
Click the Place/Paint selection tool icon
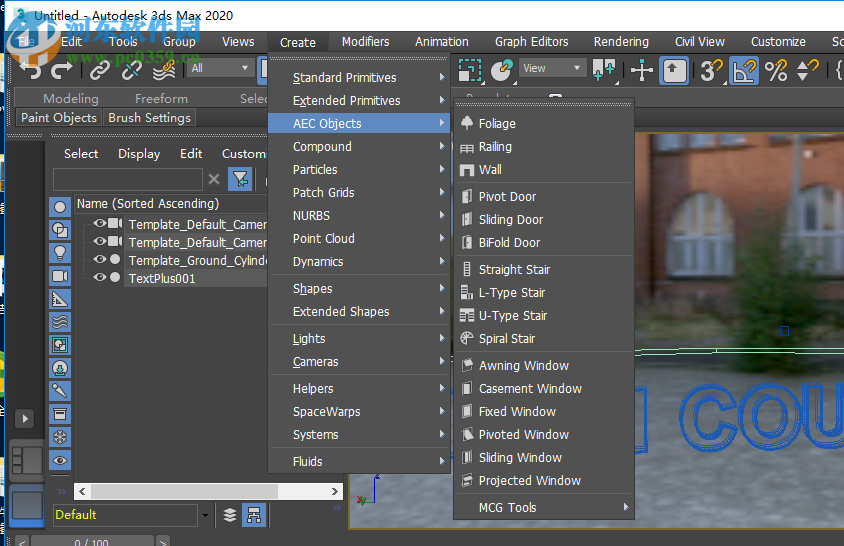[502, 71]
